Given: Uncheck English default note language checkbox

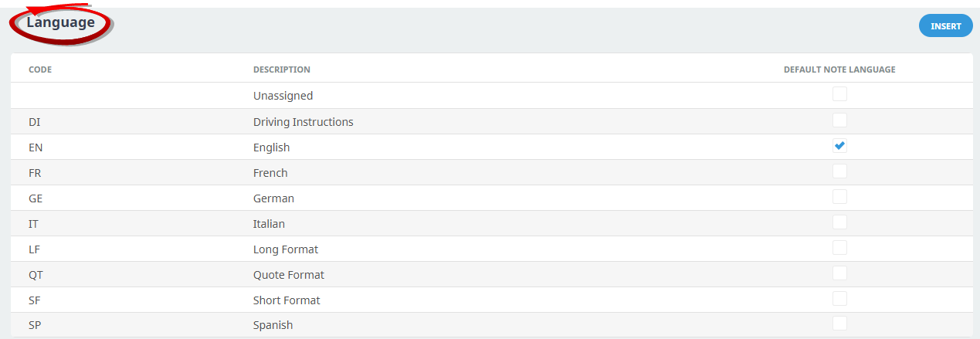Looking at the screenshot, I should pyautogui.click(x=839, y=146).
